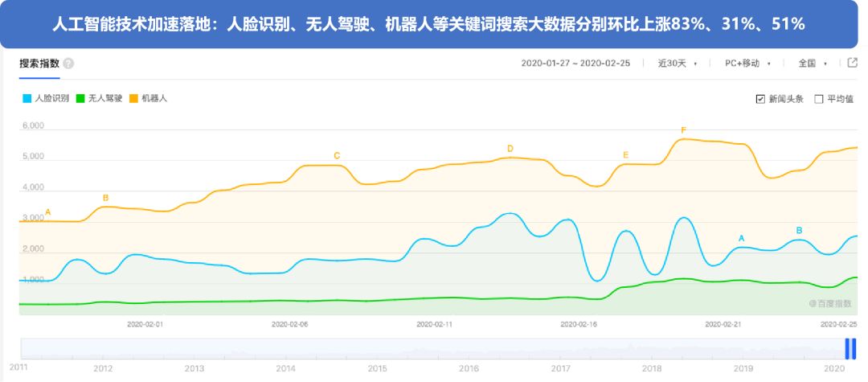This screenshot has width=868, height=382.
Task: Open the 近30天 time range dropdown
Action: 677,63
